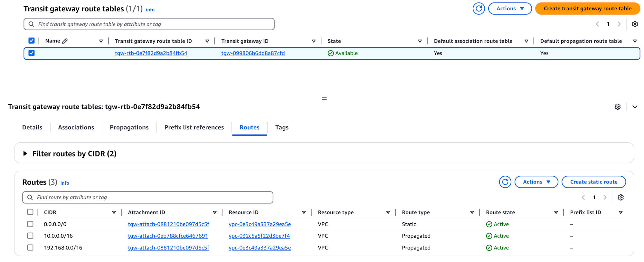Go to previous page of route tables
Viewport: 644px width, 262px height.
click(597, 24)
